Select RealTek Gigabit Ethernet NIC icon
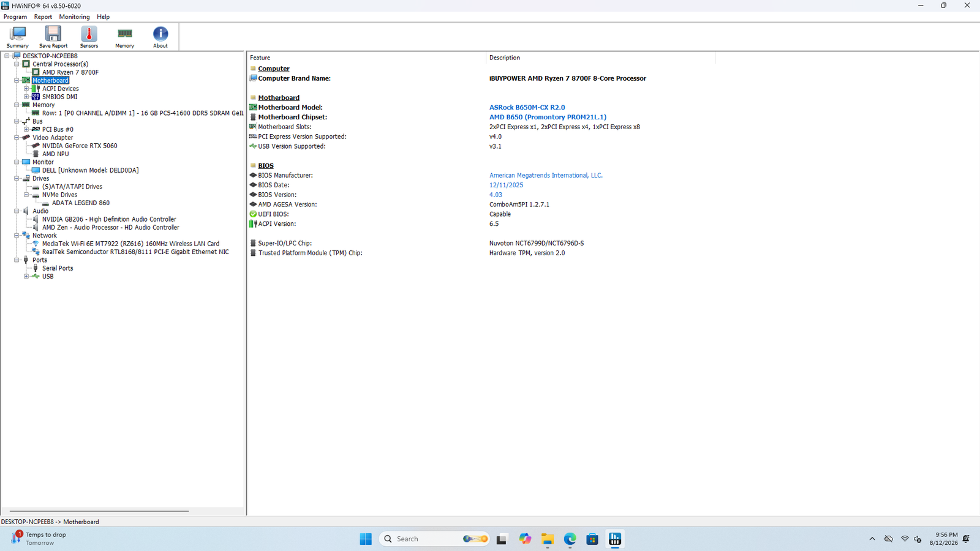 [36, 252]
